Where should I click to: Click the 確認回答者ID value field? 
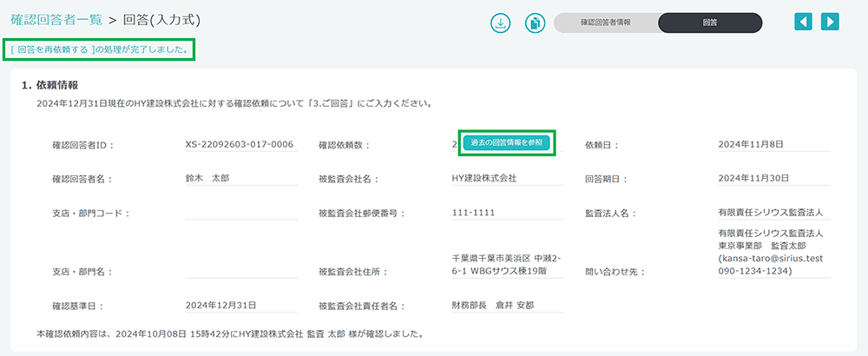(x=240, y=144)
